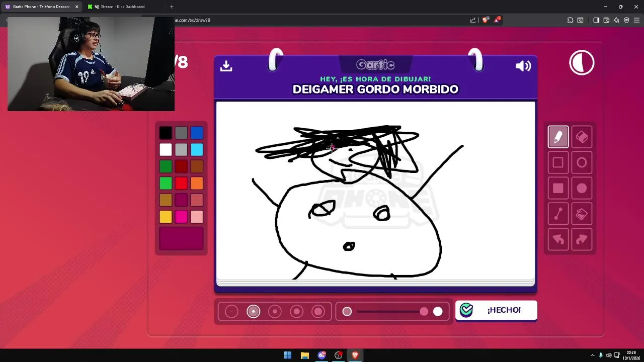The height and width of the screenshot is (362, 644).
Task: Open the browser hamburger menu
Action: tap(636, 20)
